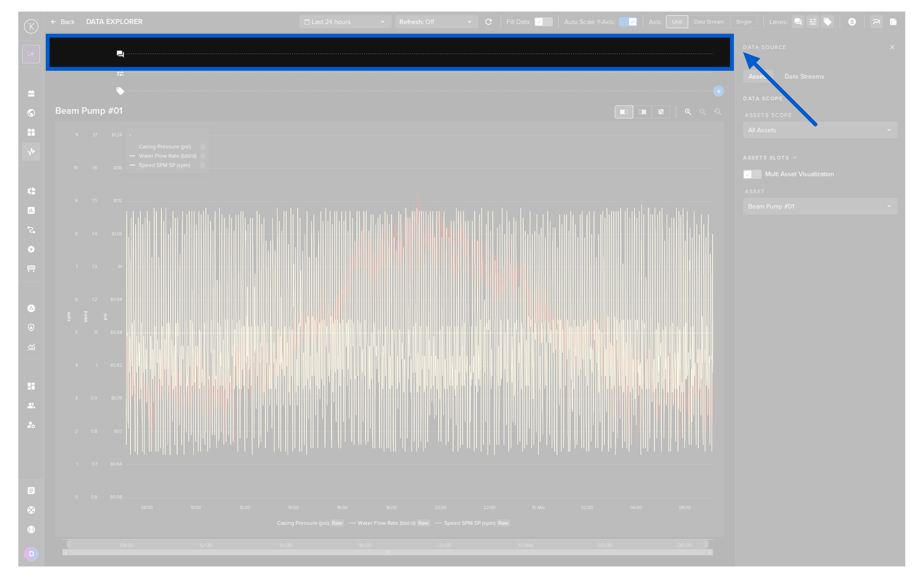The height and width of the screenshot is (578, 924).
Task: Click the reset zoom magnifier icon
Action: (x=718, y=112)
